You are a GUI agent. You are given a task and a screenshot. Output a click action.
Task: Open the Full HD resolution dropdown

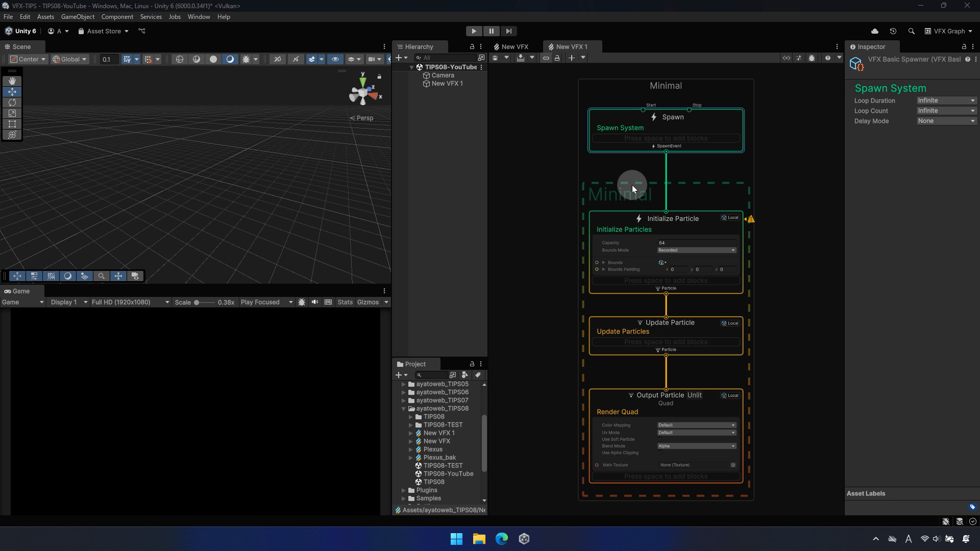(x=130, y=303)
